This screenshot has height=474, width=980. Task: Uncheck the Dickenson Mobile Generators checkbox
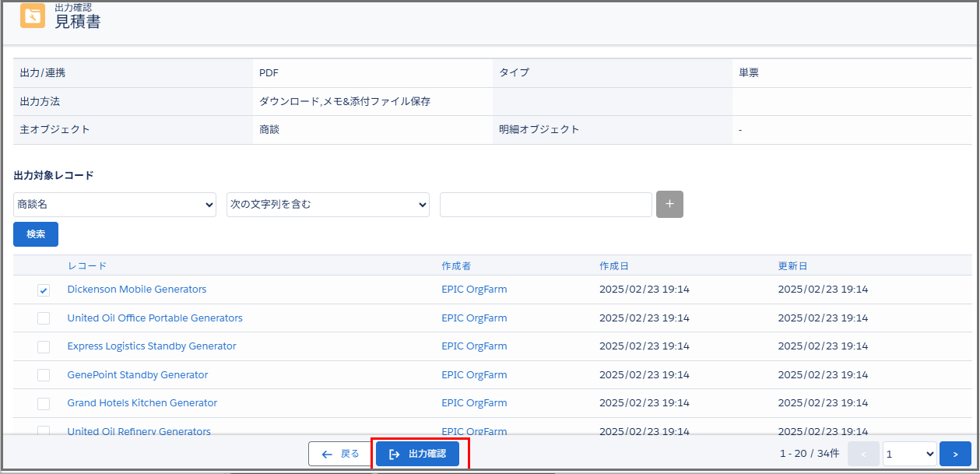tap(44, 290)
